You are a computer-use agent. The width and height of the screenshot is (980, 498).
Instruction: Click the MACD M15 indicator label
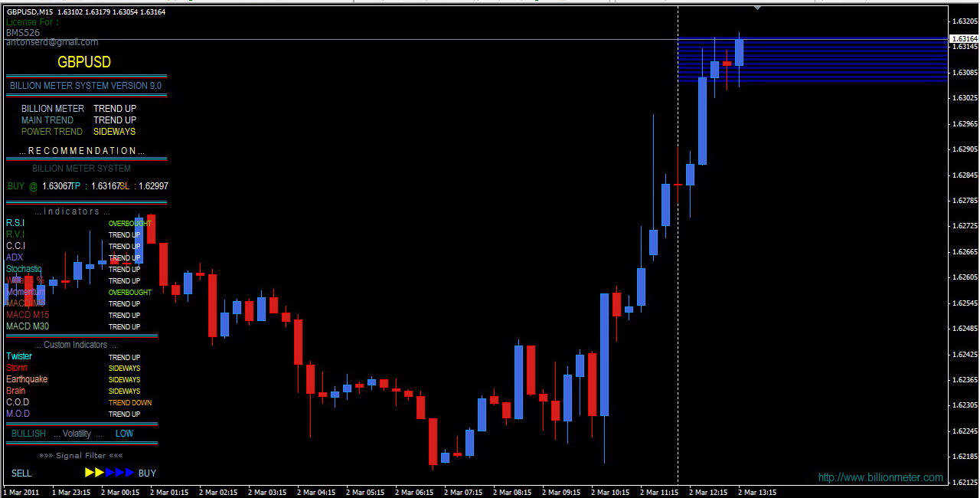(x=28, y=315)
